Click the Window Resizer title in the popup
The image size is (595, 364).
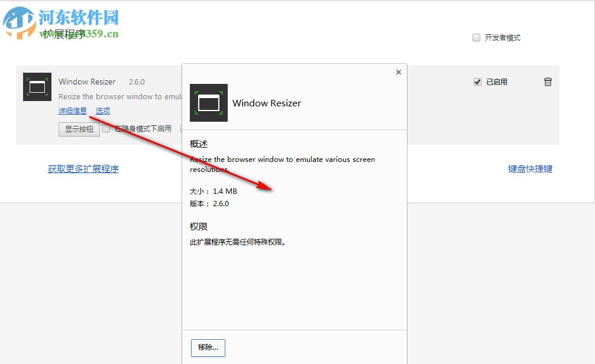pyautogui.click(x=267, y=103)
